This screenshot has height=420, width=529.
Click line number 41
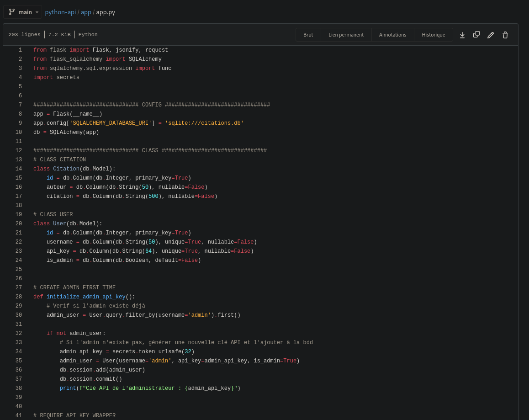(19, 415)
